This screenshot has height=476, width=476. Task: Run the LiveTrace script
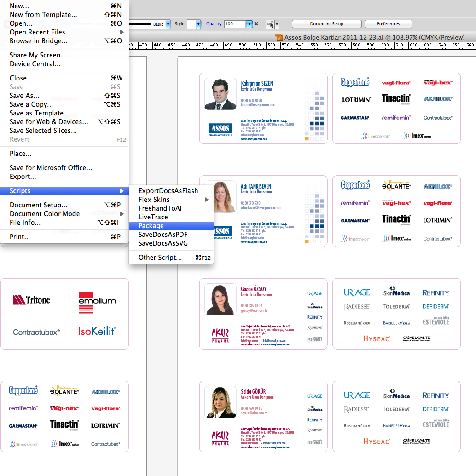(171, 218)
